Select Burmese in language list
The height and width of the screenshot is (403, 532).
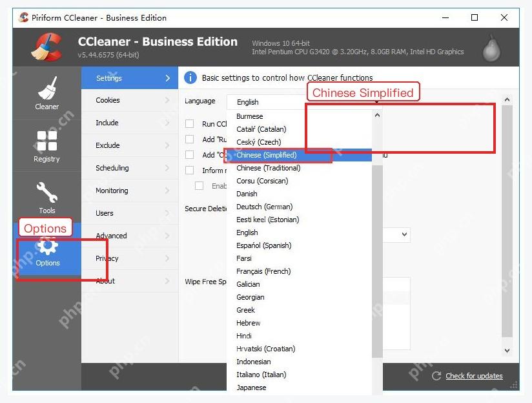pyautogui.click(x=300, y=116)
